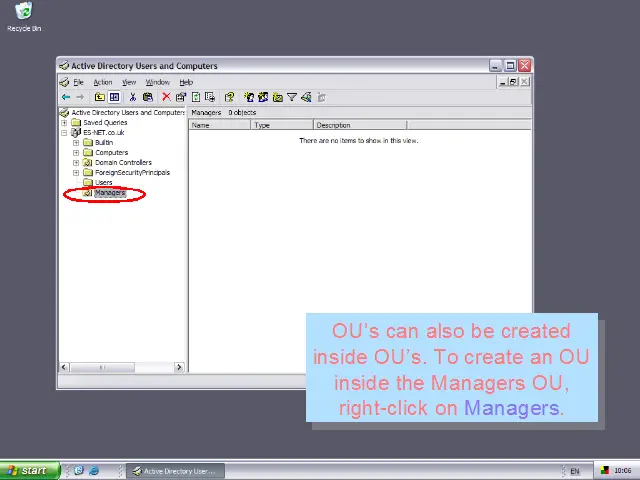
Task: Restore the inner console window
Action: point(513,82)
